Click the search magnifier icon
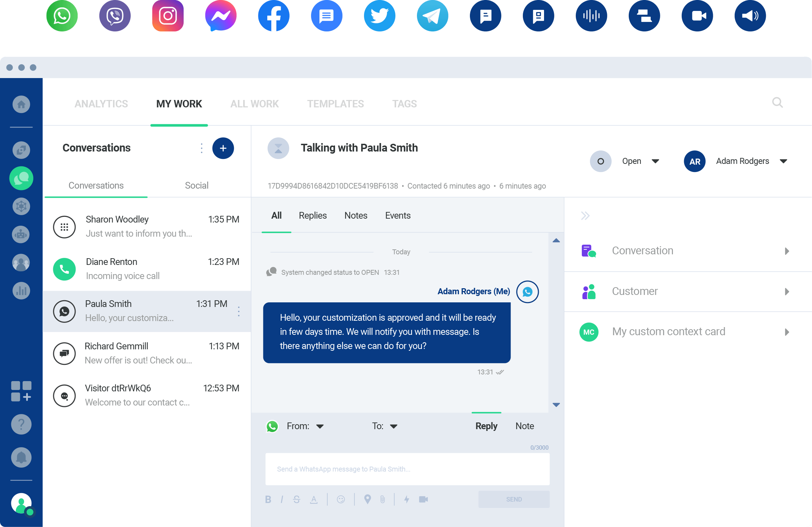 [777, 103]
